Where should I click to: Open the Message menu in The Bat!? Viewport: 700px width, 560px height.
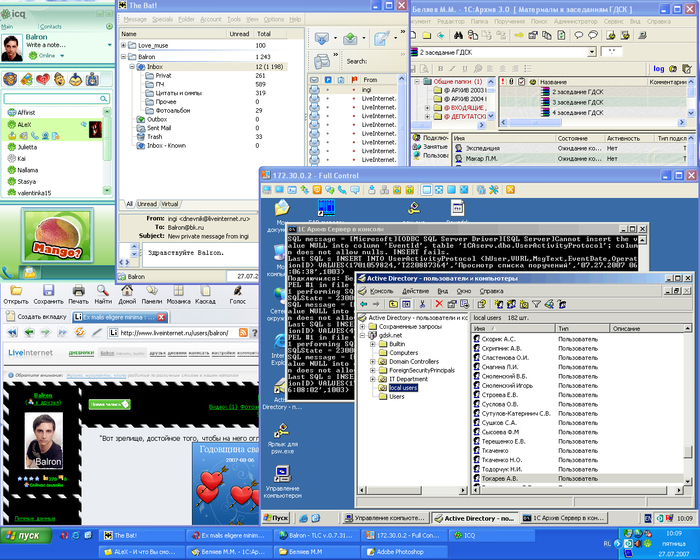click(135, 19)
